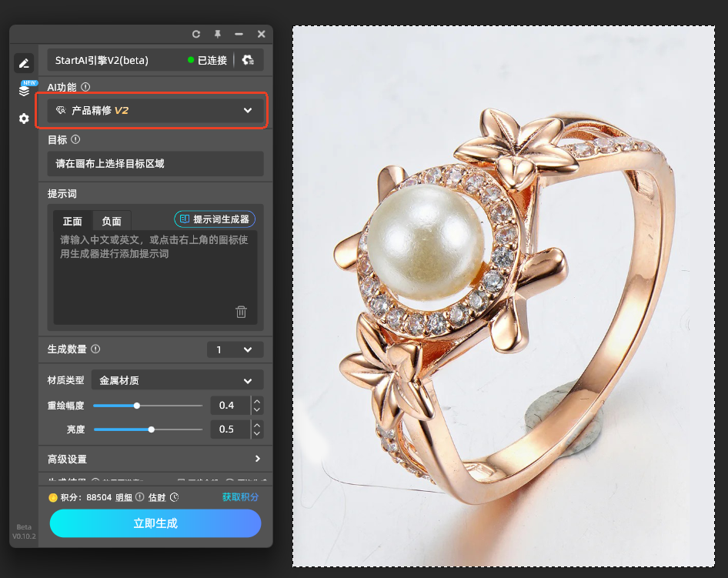Clear the prompt with the trash icon

[x=241, y=312]
